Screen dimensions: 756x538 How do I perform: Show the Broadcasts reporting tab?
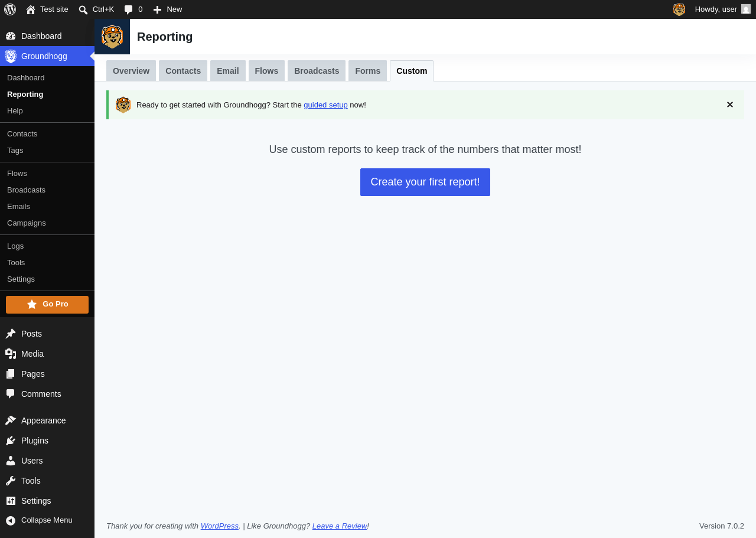(x=317, y=71)
